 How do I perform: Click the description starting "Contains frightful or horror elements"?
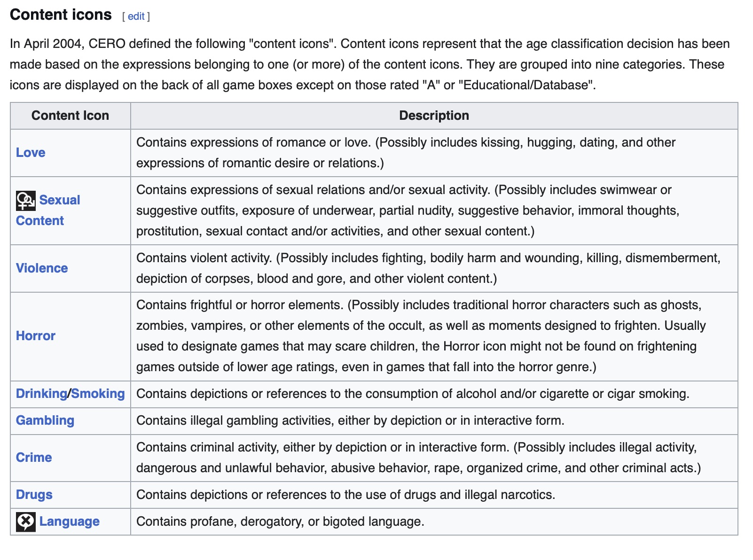[x=421, y=336]
